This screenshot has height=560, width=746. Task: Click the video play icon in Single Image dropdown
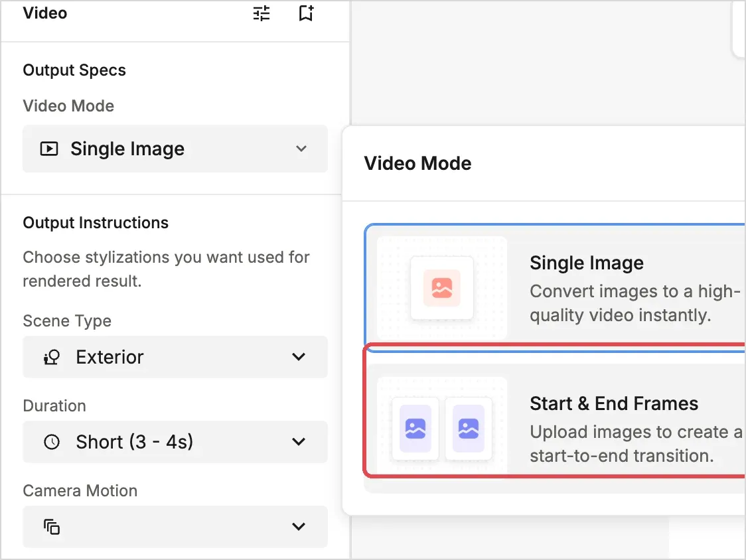[x=49, y=149]
